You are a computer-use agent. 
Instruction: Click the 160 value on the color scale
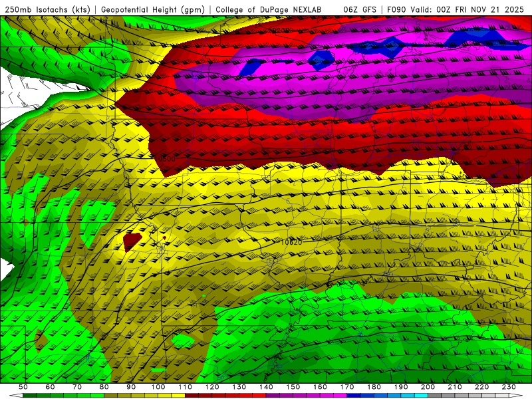320,387
